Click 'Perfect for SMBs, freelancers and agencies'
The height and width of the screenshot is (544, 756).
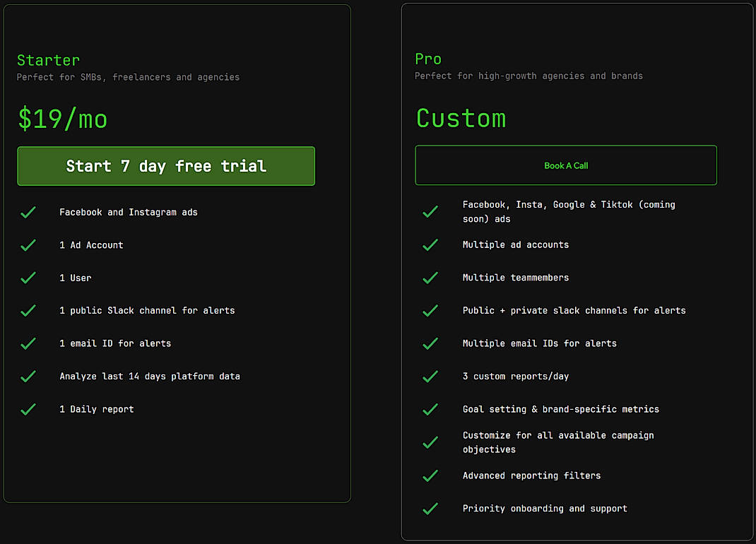pyautogui.click(x=129, y=77)
